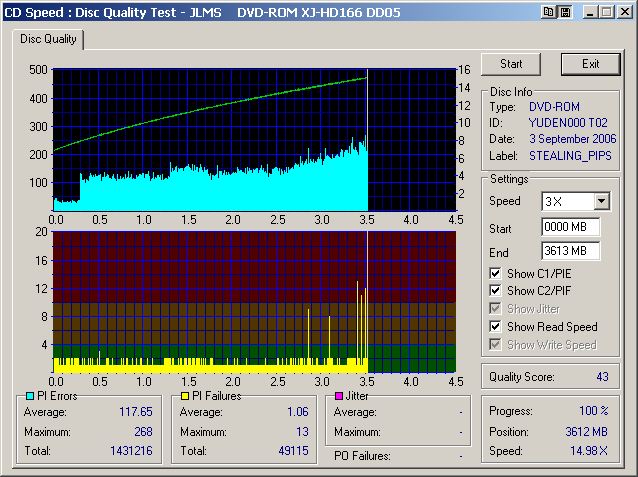The height and width of the screenshot is (477, 638).
Task: Minimize the CD Speed window
Action: (589, 12)
